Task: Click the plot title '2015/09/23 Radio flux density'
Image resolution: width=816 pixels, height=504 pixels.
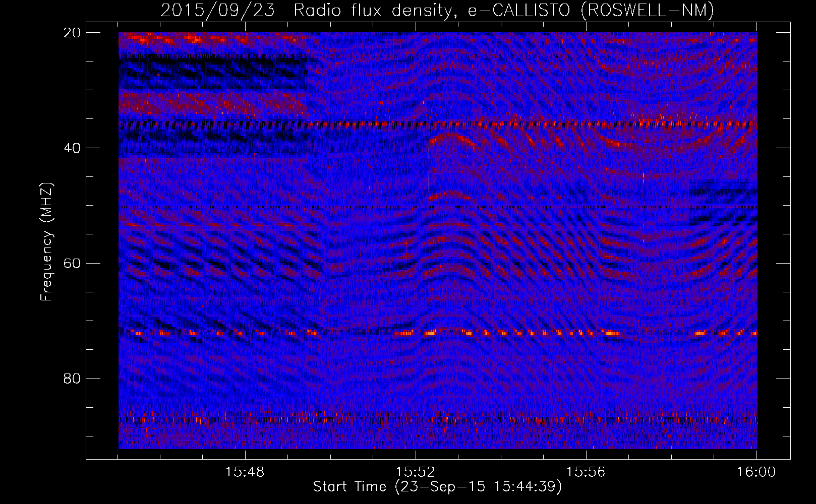Action: (307, 11)
